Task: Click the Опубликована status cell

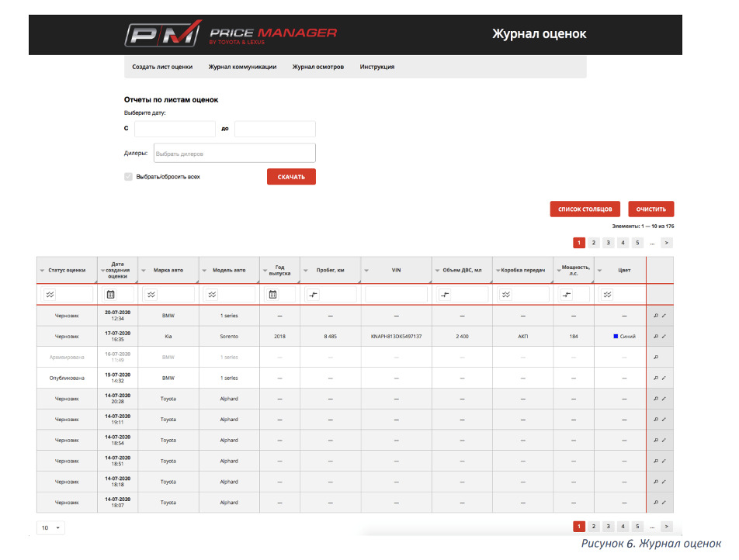Action: click(67, 378)
